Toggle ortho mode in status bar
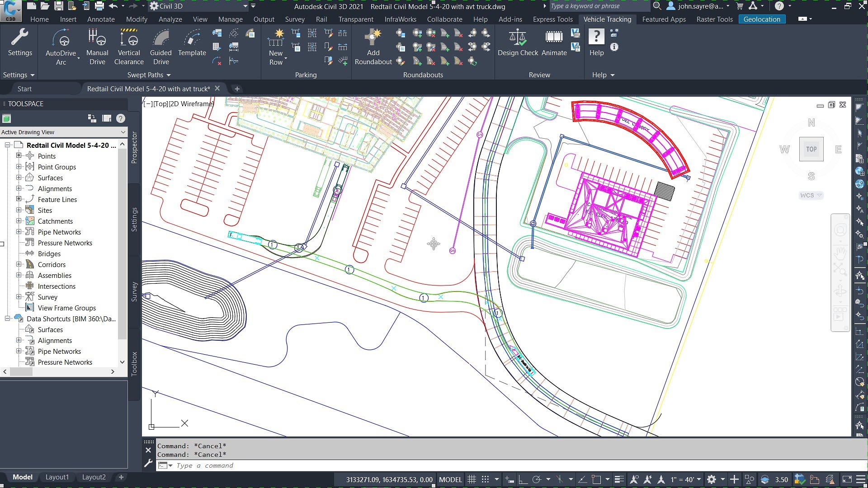This screenshot has height=488, width=868. (x=523, y=479)
